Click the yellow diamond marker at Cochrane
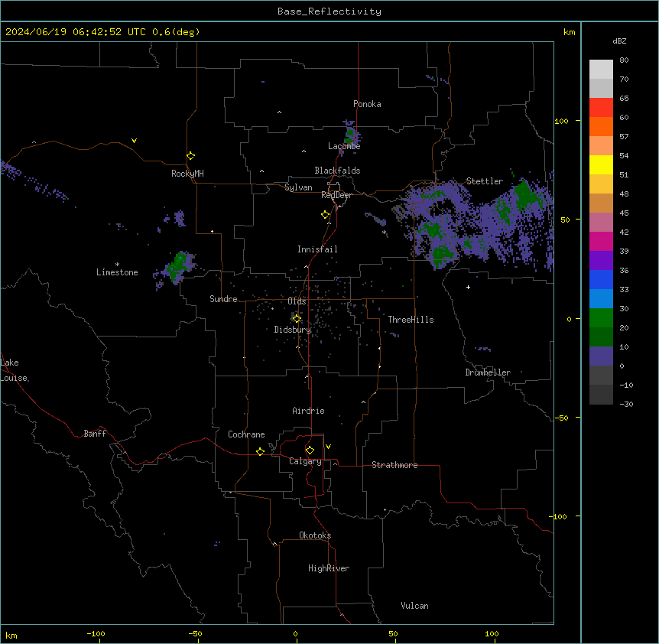This screenshot has height=644, width=659. coord(260,451)
